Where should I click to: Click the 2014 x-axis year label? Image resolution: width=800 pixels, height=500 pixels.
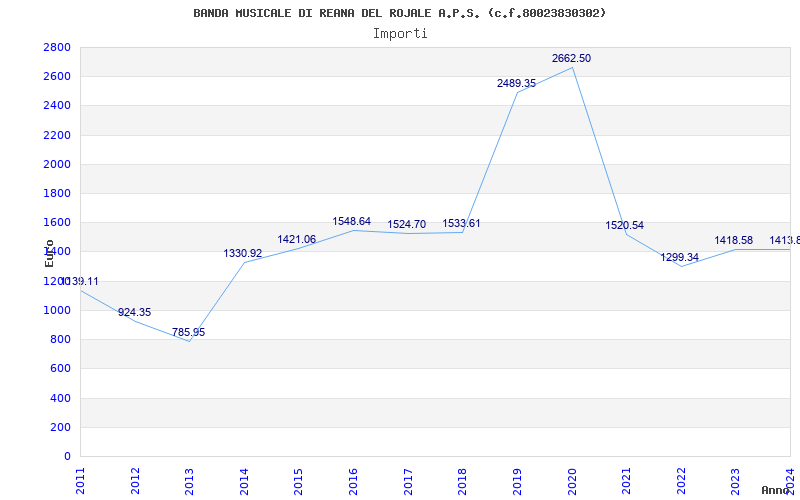244,481
